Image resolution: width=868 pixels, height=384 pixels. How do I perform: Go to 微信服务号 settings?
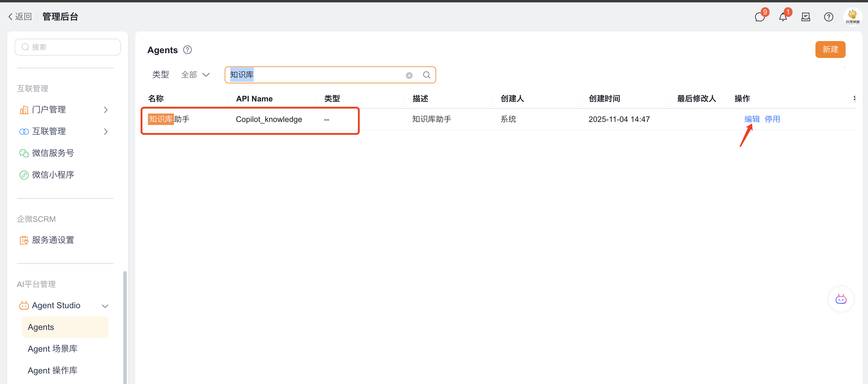53,153
